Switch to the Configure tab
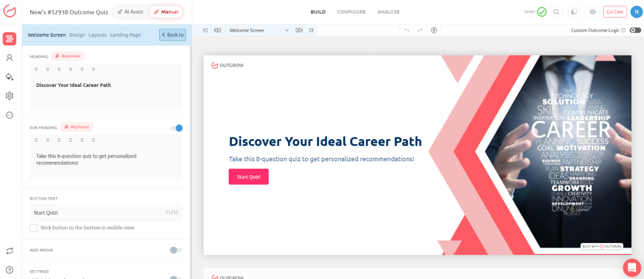Screen dimensions: 644x279 click(351, 12)
